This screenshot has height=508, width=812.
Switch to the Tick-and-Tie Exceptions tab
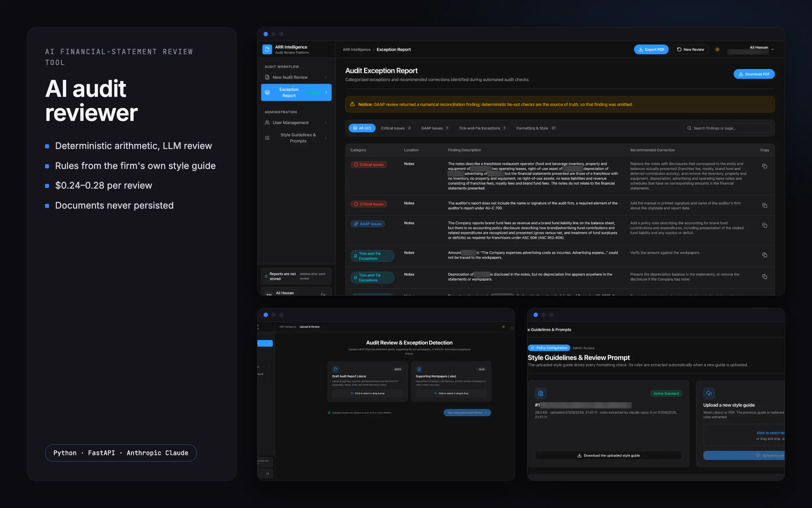click(x=482, y=128)
